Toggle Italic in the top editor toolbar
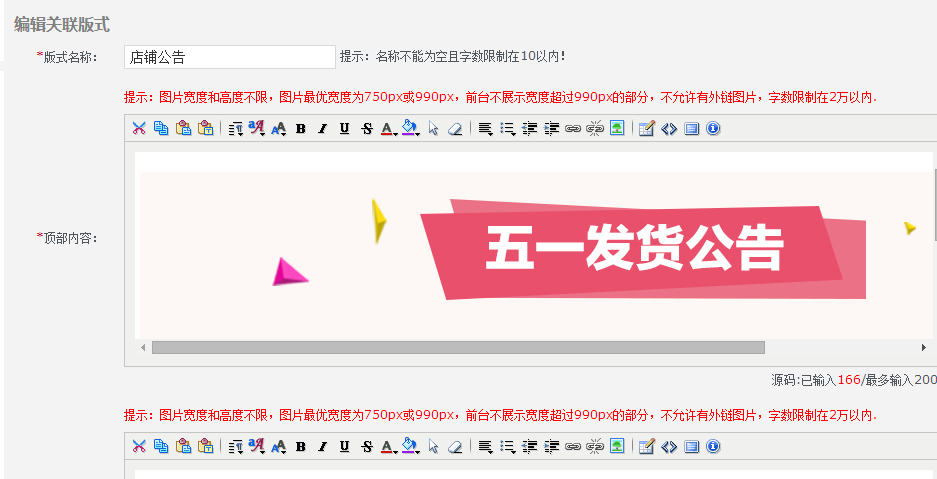 [322, 128]
